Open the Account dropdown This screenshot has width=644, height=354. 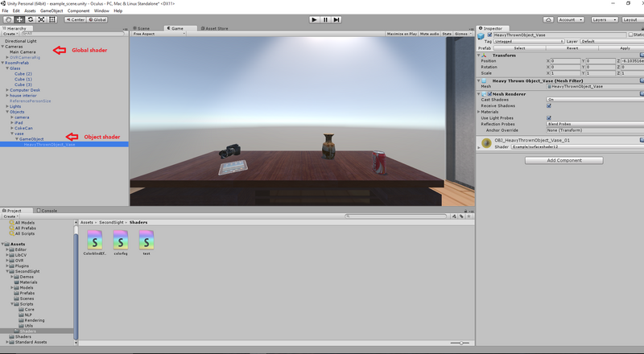[571, 19]
